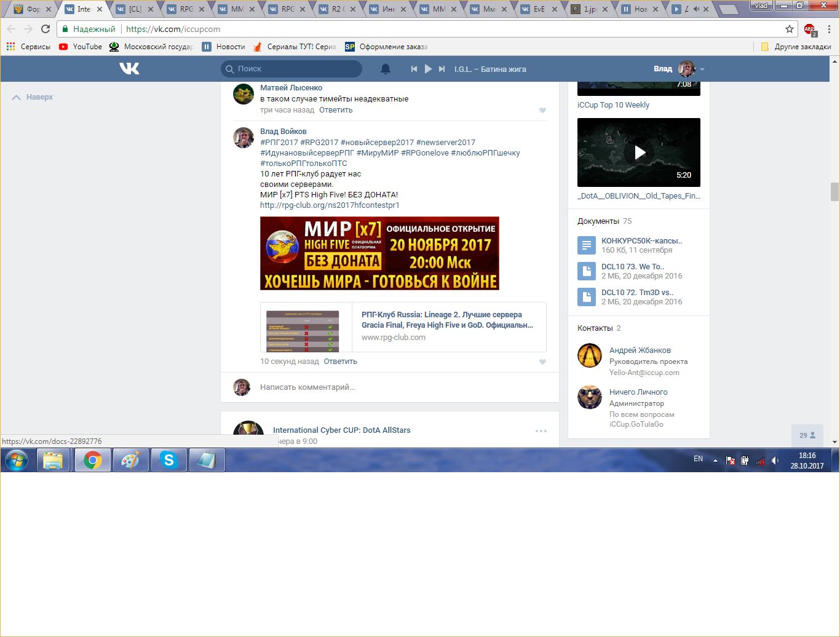Open the iCCup Top 10 Weekly video title

(x=613, y=105)
